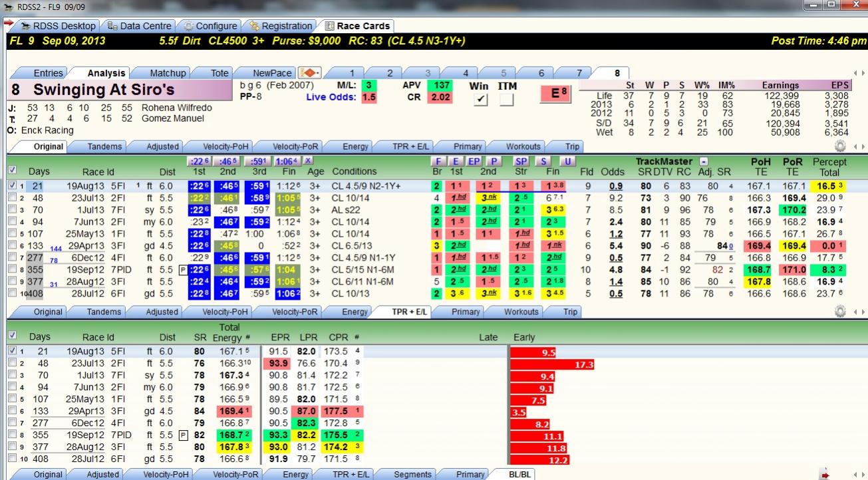Click the :59 1 third-call time button
This screenshot has width=868, height=480.
(x=257, y=161)
